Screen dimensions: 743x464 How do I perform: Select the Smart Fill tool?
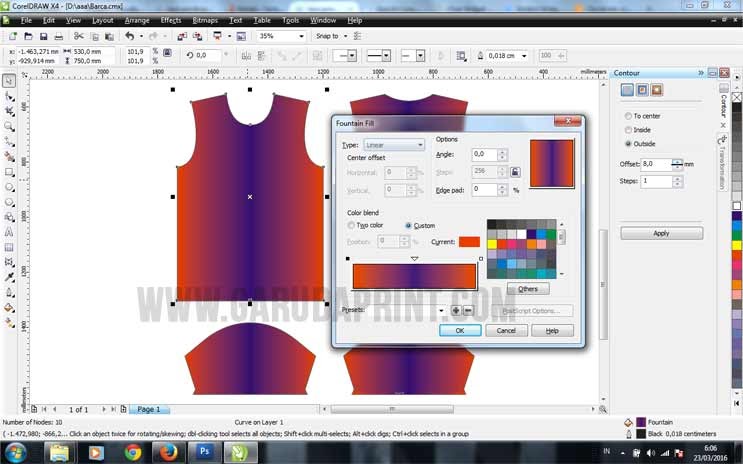pos(9,156)
